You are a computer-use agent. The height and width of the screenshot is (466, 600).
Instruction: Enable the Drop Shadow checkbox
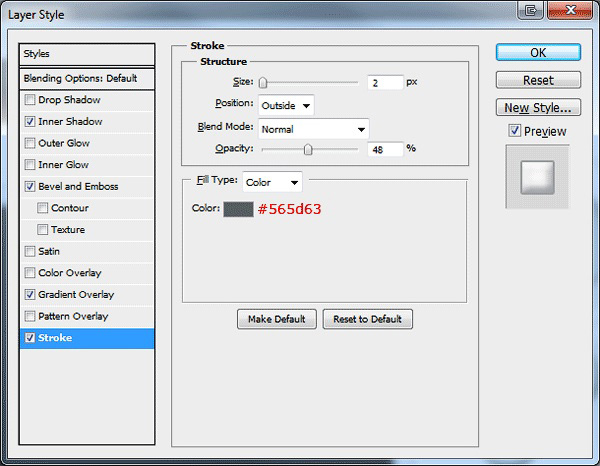click(x=30, y=100)
